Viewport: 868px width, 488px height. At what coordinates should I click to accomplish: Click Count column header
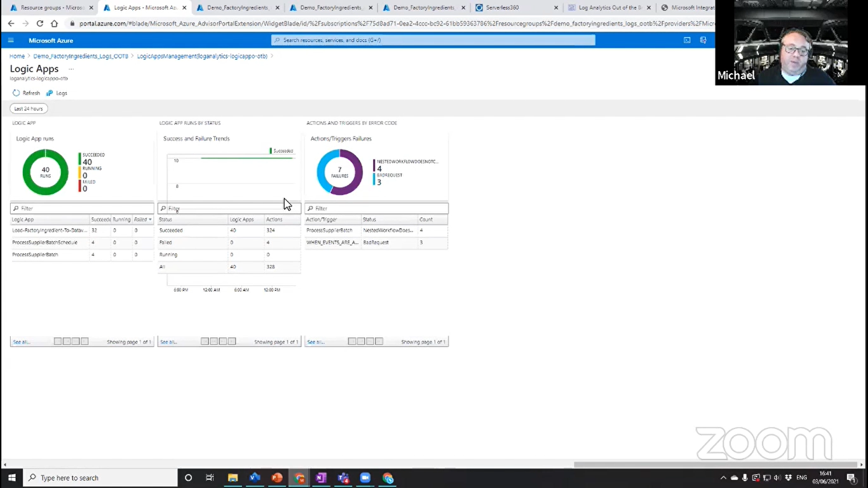coord(433,219)
